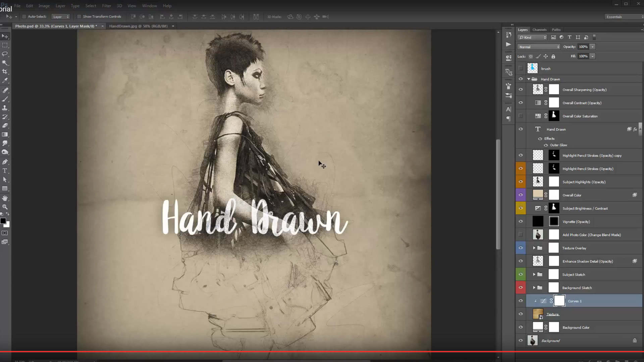Select the Lasso tool
Viewport: 644px width, 362px height.
[x=5, y=54]
